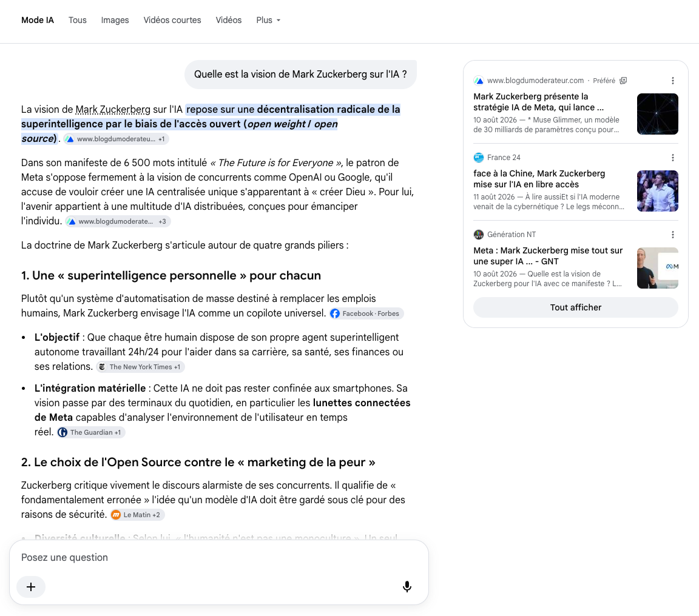Select the Vidéos courtes tab
The width and height of the screenshot is (699, 616).
(172, 20)
